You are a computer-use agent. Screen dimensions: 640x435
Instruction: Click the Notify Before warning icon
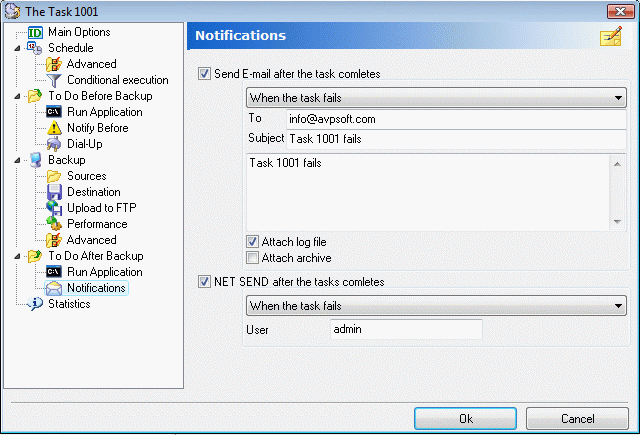pos(54,128)
